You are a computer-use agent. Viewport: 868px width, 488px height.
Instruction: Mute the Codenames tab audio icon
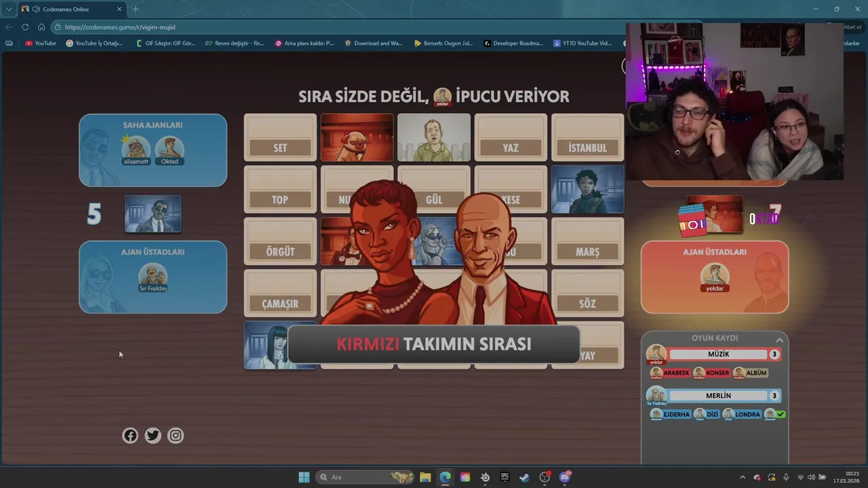[35, 9]
